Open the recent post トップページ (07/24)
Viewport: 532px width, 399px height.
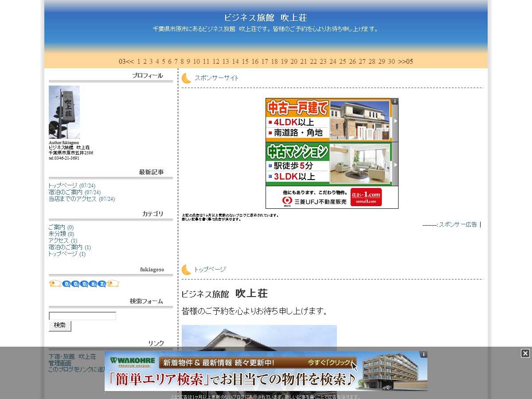tap(72, 186)
